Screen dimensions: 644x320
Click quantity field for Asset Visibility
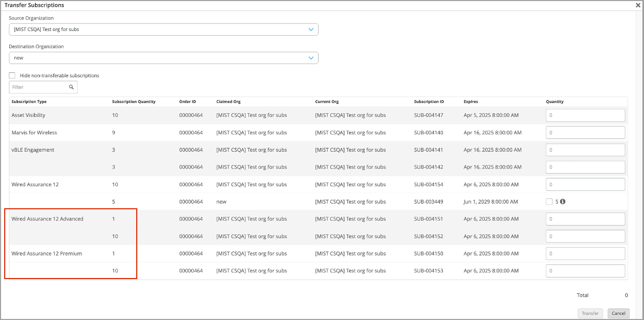(585, 115)
